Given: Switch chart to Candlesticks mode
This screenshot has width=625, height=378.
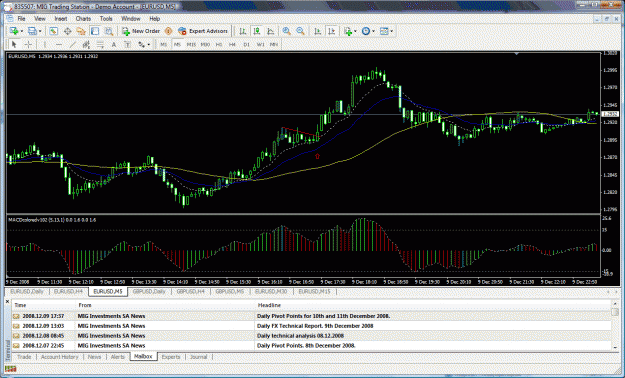Looking at the screenshot, I should click(x=257, y=31).
